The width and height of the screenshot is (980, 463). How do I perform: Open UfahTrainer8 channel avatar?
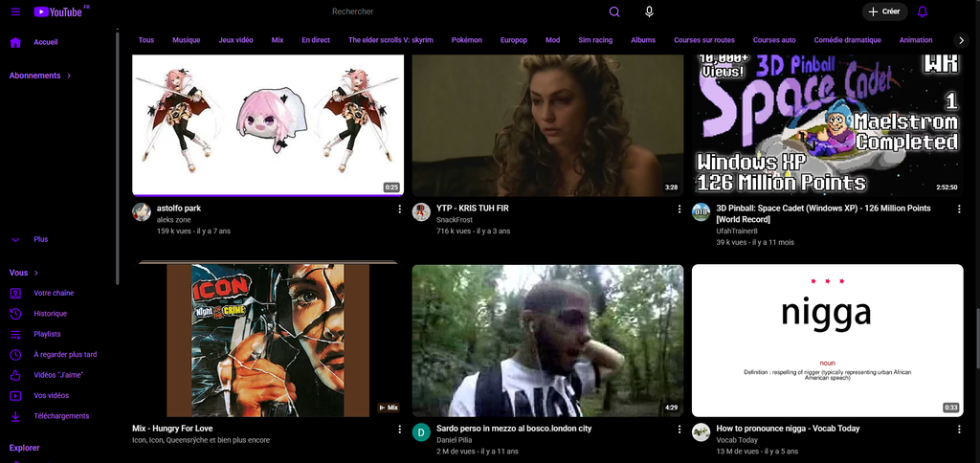702,211
